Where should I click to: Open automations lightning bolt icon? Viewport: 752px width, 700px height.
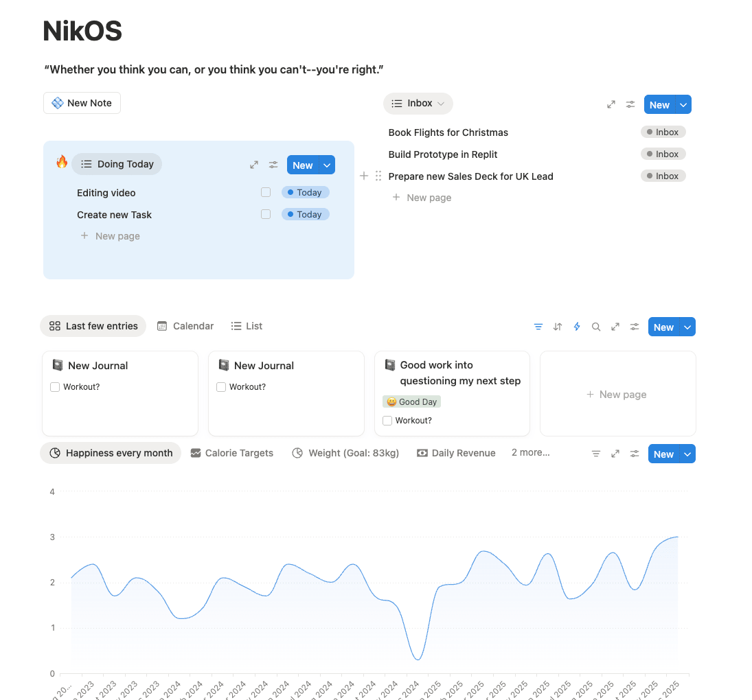pos(577,327)
